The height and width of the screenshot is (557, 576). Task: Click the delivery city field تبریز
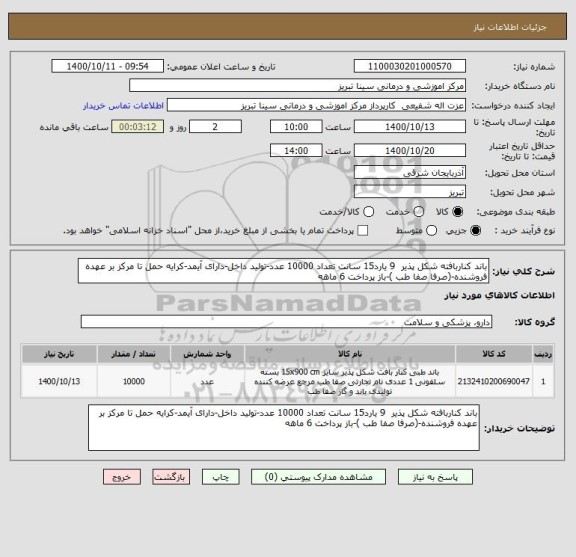[410, 192]
